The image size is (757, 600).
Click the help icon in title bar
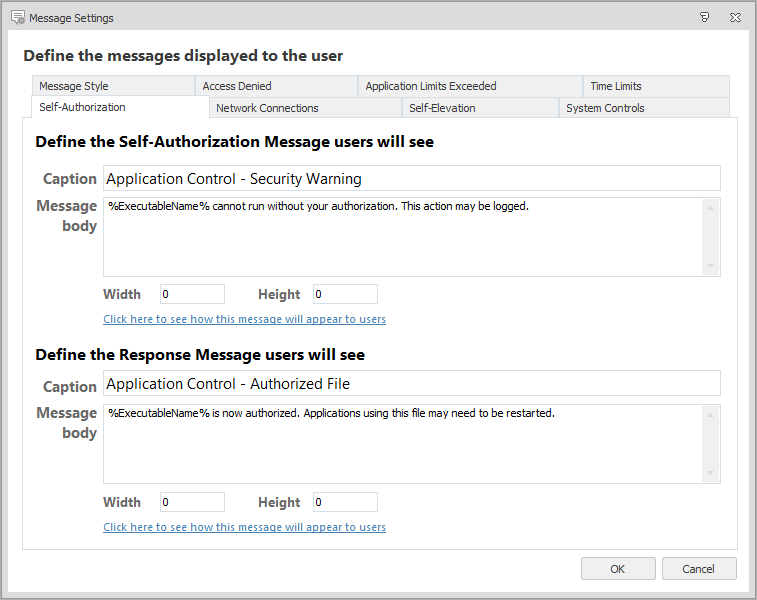(x=704, y=17)
